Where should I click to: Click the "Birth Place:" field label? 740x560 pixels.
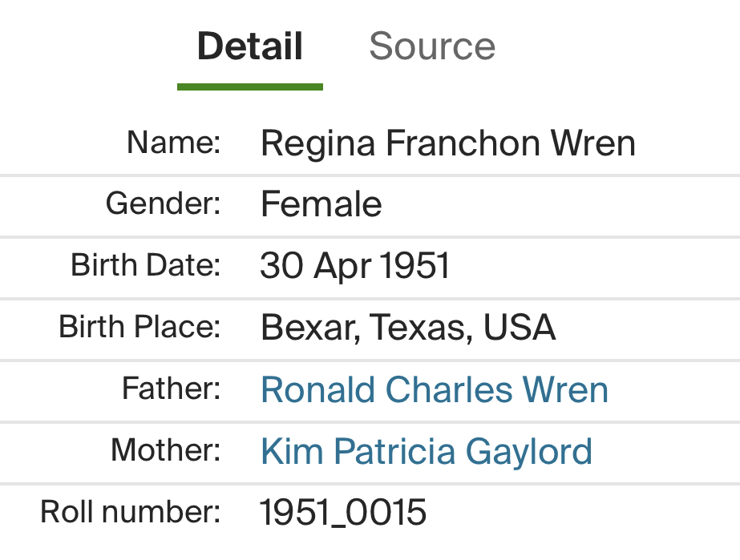point(140,327)
